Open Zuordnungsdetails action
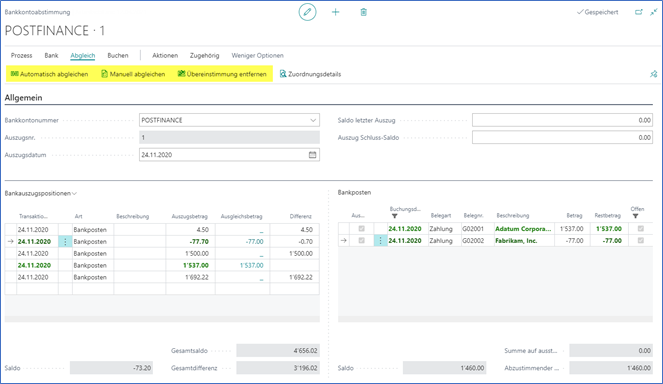Screen dimensions: 663x384 (x=310, y=74)
